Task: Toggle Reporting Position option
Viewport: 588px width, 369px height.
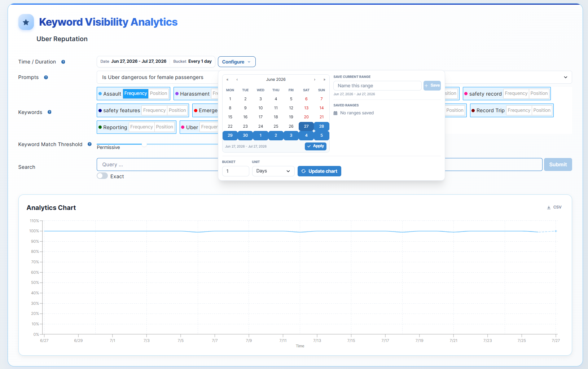Action: point(164,127)
